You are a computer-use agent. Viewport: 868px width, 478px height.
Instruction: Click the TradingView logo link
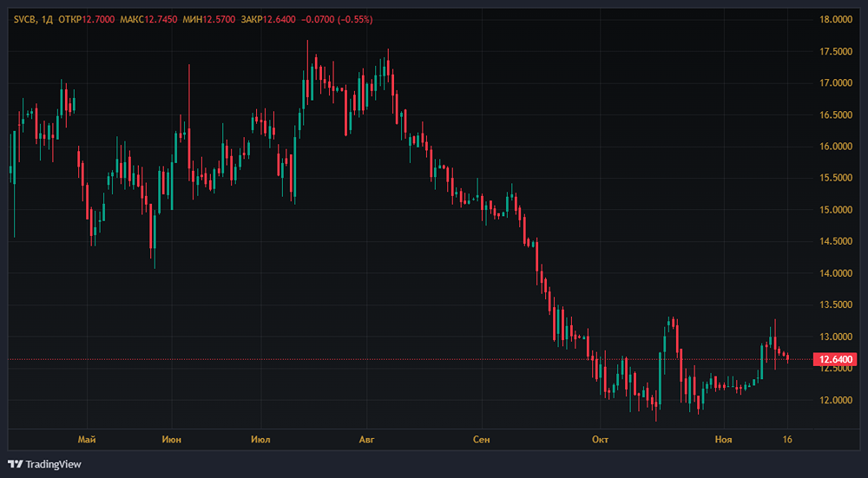pyautogui.click(x=44, y=464)
